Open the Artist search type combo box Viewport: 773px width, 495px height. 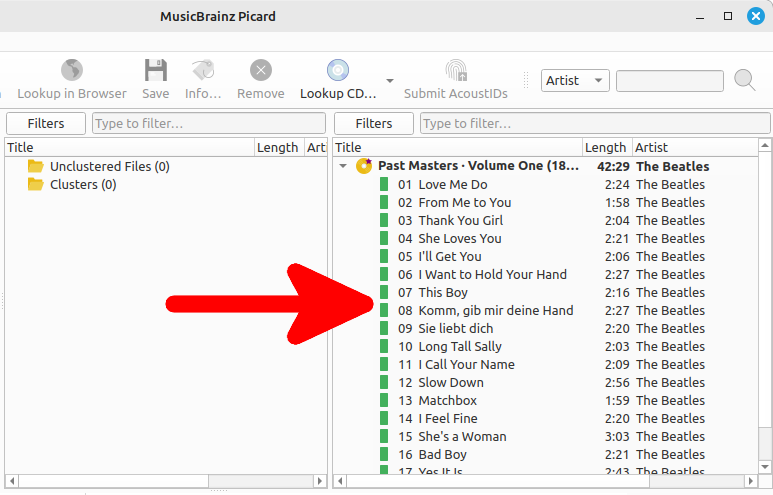click(x=575, y=80)
